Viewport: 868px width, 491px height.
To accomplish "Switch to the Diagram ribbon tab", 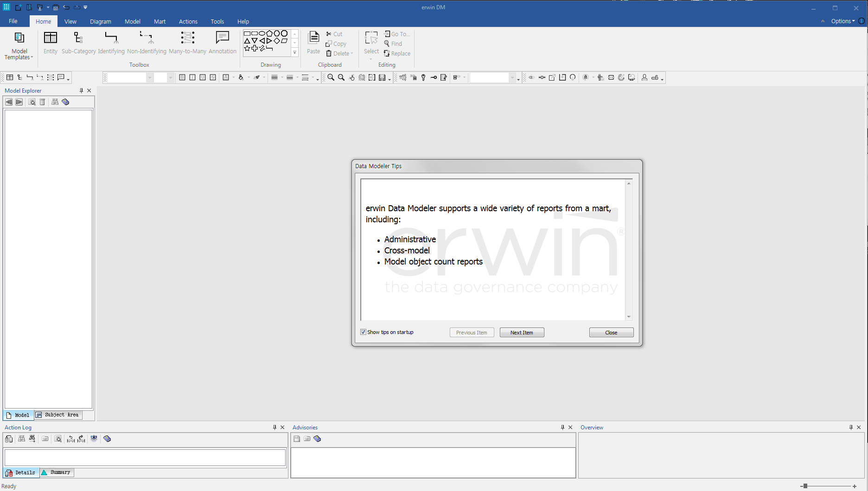I will click(101, 21).
